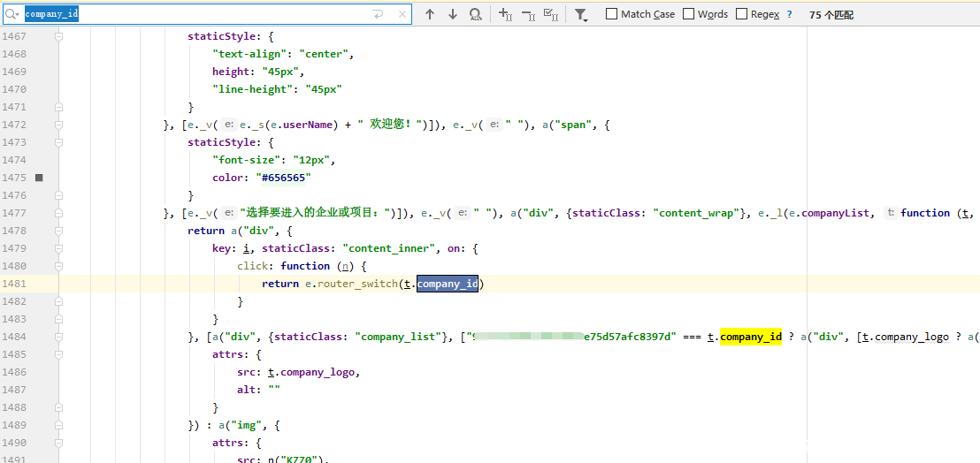Image resolution: width=980 pixels, height=463 pixels.
Task: Enable the Match Case checkbox
Action: [612, 14]
